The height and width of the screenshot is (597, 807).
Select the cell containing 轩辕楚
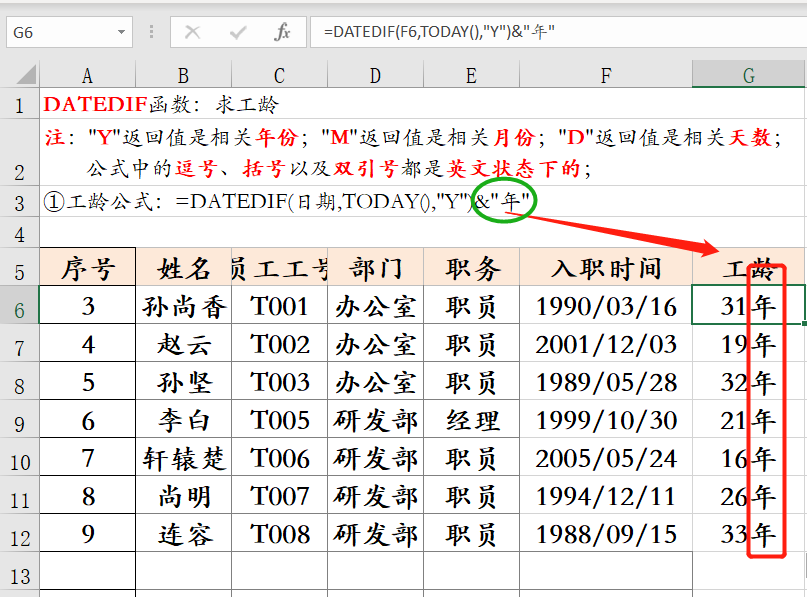[x=183, y=458]
